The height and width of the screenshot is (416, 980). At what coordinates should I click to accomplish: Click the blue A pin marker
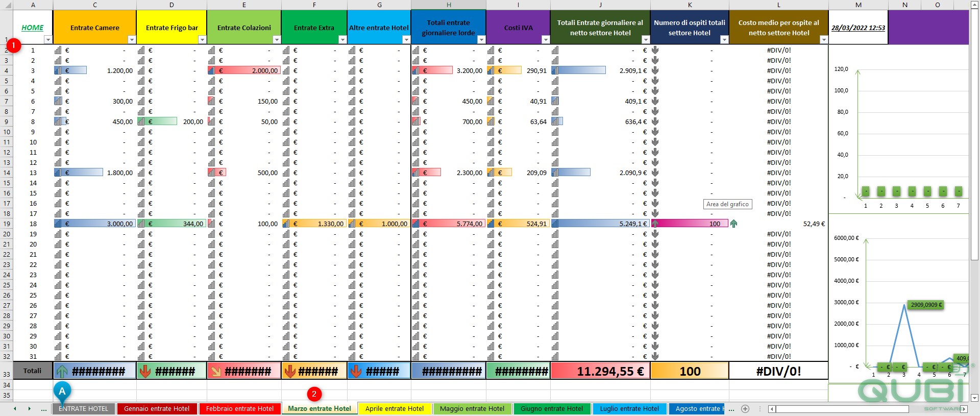click(x=62, y=391)
